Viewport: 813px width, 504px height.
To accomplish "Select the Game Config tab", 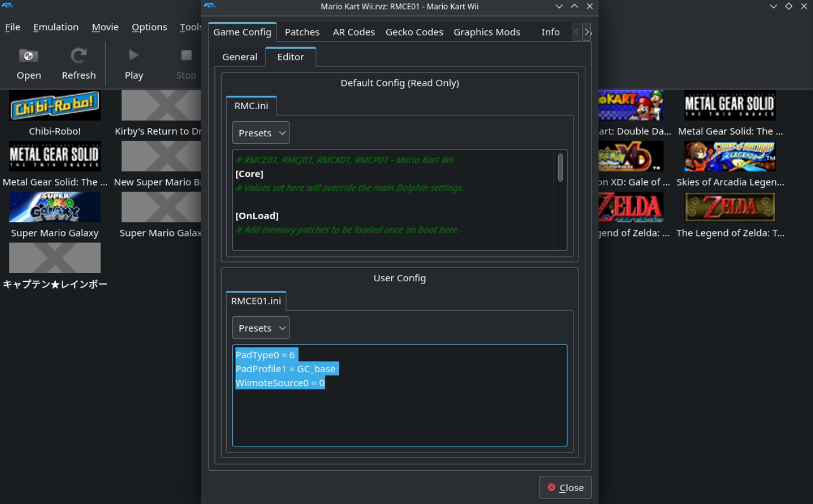I will 242,32.
